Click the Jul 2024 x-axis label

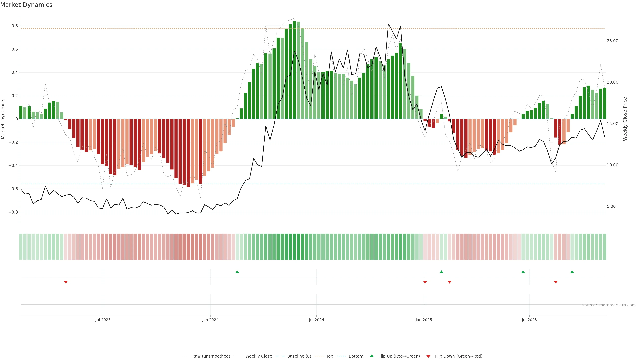[x=316, y=320]
